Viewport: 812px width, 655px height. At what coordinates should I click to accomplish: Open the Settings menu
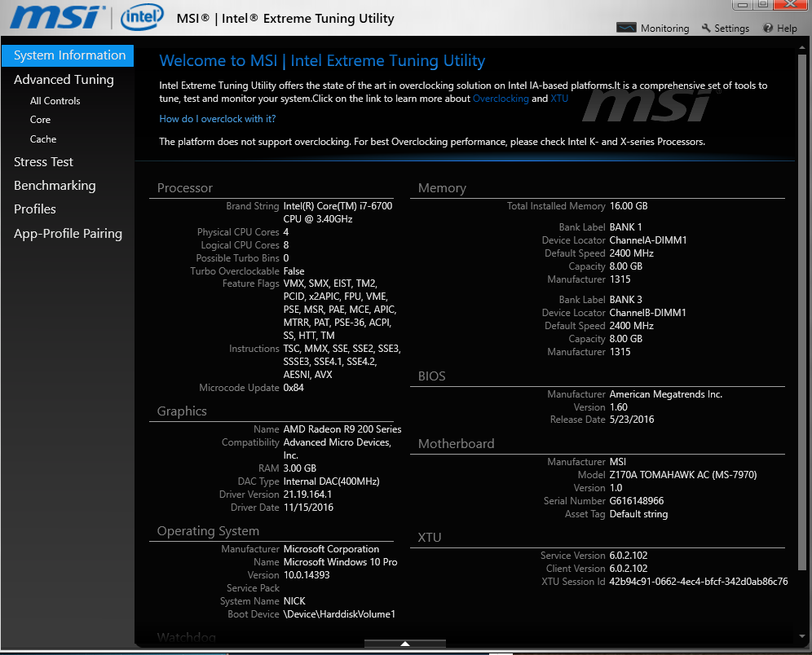coord(726,28)
